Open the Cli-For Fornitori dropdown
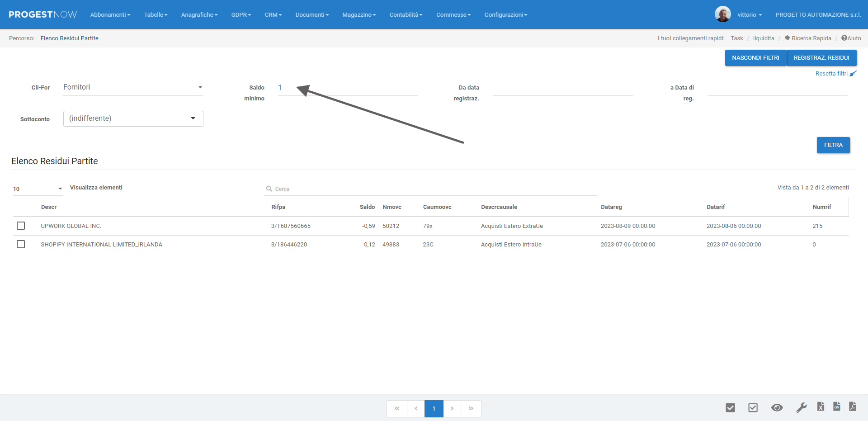The height and width of the screenshot is (421, 868). (x=133, y=87)
